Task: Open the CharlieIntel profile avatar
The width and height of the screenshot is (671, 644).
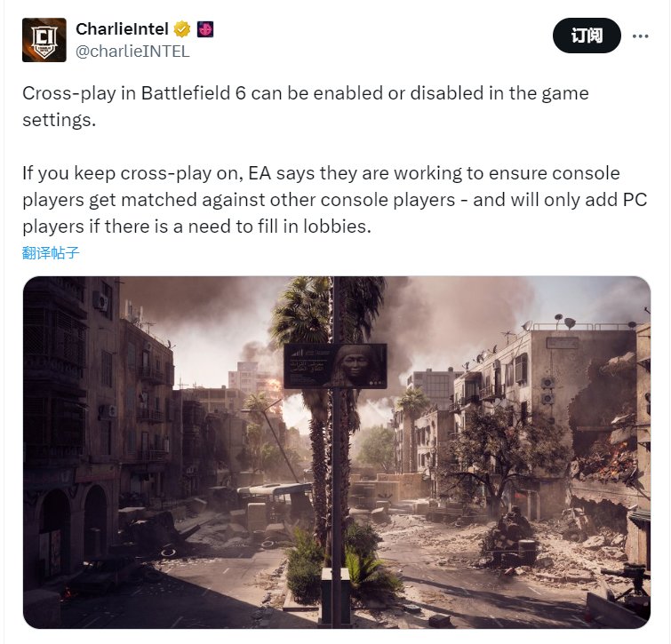Action: pyautogui.click(x=44, y=40)
